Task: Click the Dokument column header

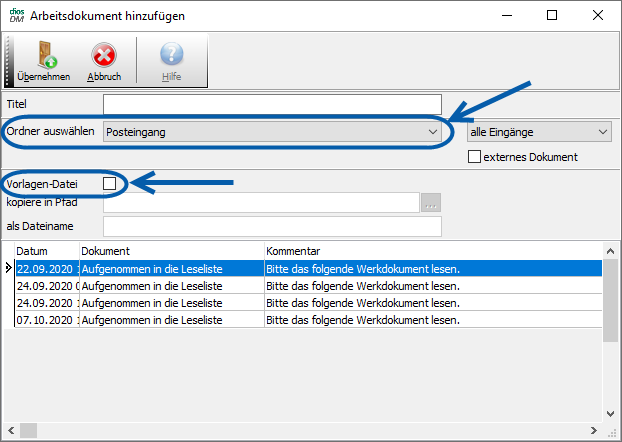Action: [x=170, y=251]
